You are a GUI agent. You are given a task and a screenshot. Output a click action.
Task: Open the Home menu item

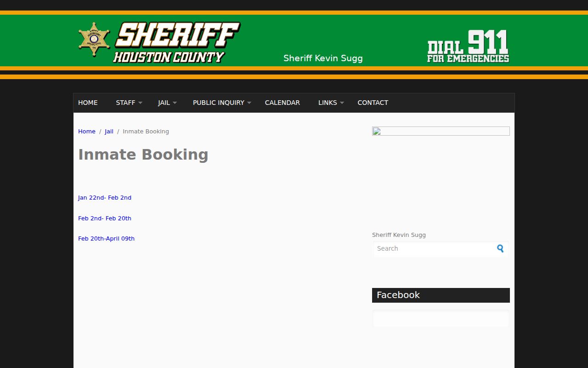88,103
